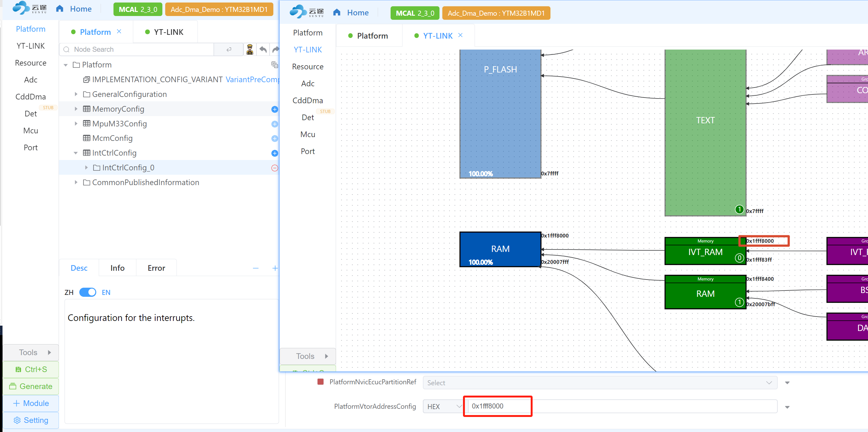The width and height of the screenshot is (868, 432).
Task: Open the Setting button
Action: 31,420
